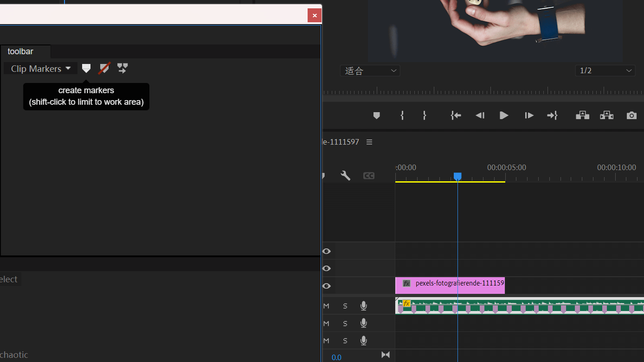Open the timeline panel menu next to sequence name
The image size is (644, 362).
pyautogui.click(x=369, y=142)
